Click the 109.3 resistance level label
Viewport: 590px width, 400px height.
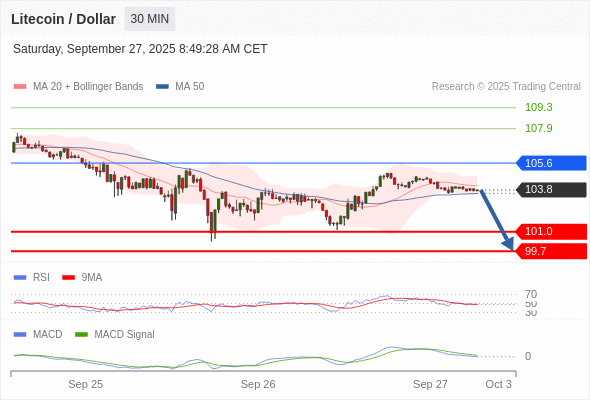coord(539,107)
